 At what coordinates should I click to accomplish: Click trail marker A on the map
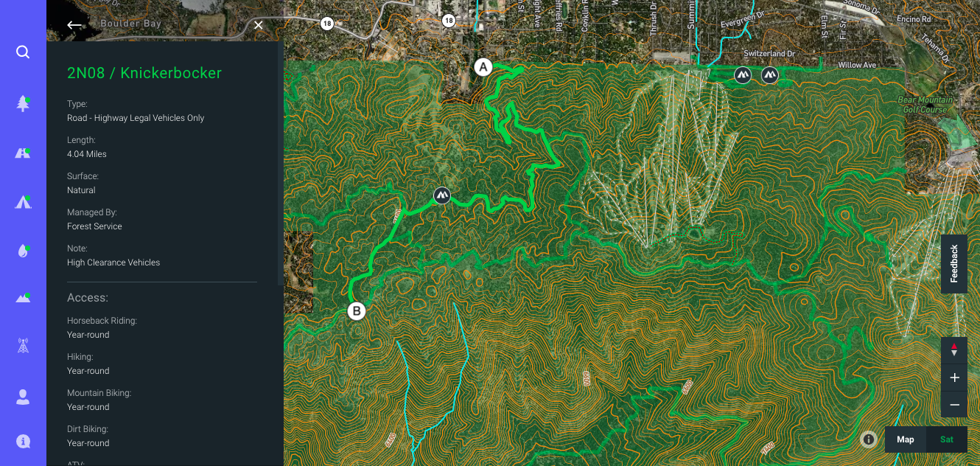[x=483, y=68]
